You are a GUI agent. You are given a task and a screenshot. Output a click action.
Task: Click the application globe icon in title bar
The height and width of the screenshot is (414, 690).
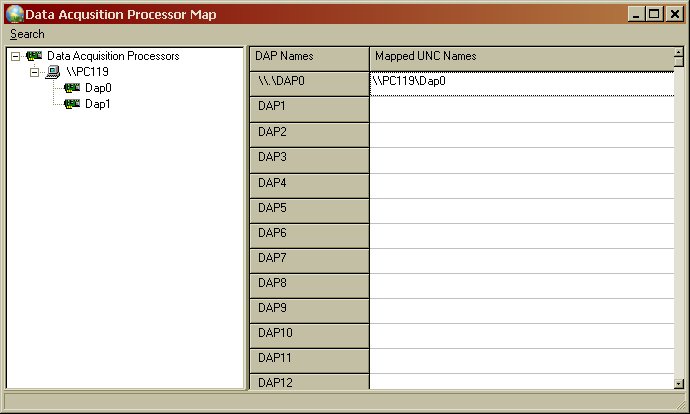coord(12,13)
